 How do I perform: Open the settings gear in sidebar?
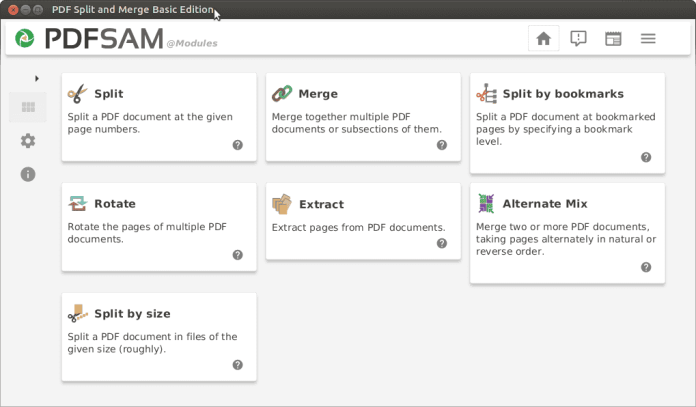28,141
